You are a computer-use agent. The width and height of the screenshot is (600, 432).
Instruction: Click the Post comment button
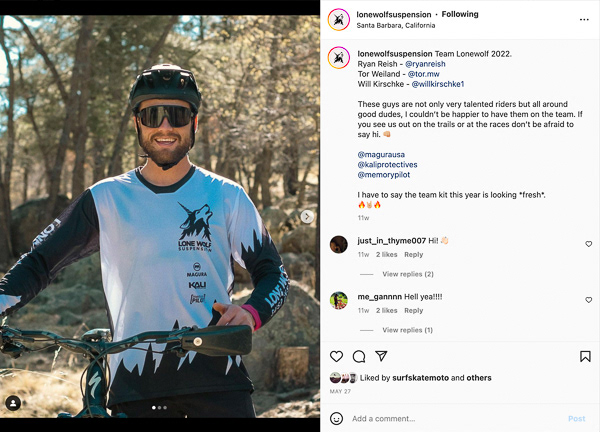click(576, 419)
